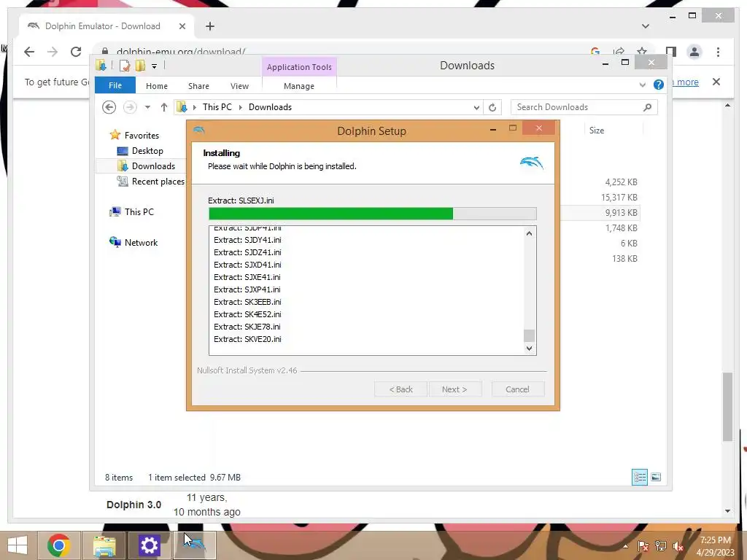
Task: Select Desktop in navigation pane
Action: [147, 151]
